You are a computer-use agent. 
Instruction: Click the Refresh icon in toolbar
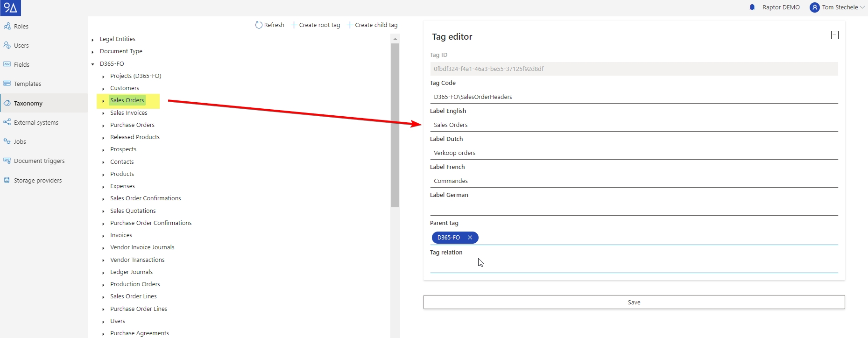[259, 25]
